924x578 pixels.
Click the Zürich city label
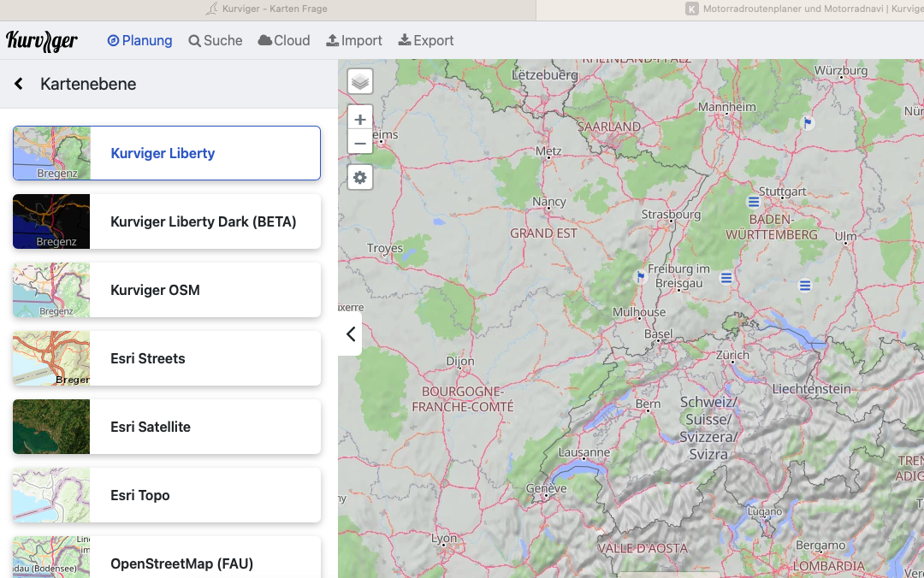pos(732,355)
